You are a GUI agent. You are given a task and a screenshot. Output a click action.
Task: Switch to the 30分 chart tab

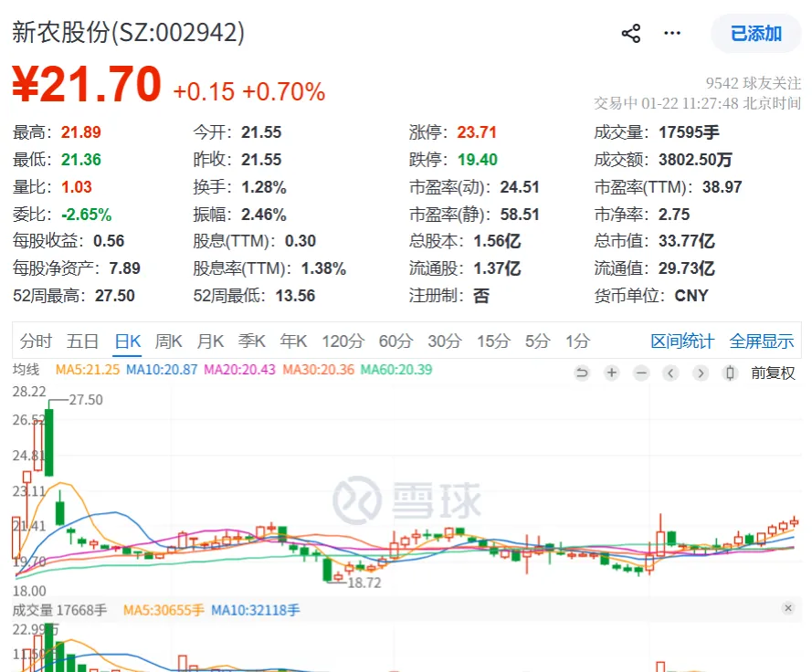[x=444, y=341]
